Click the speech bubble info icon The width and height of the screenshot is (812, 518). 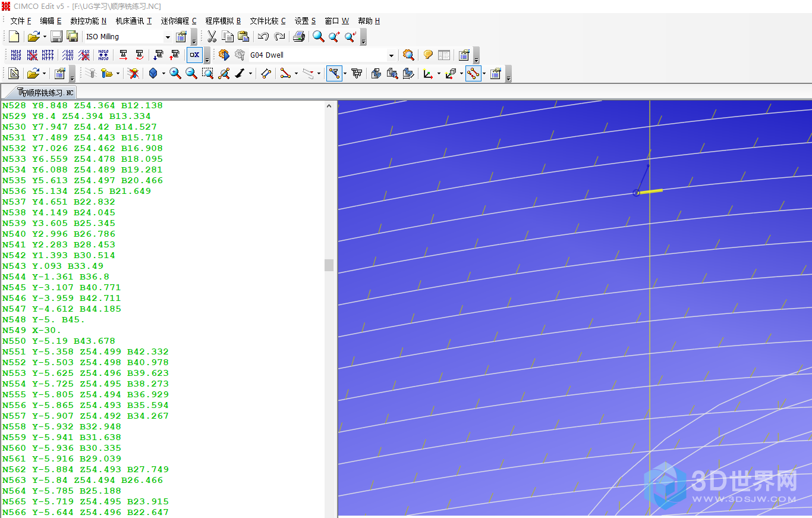pyautogui.click(x=428, y=55)
